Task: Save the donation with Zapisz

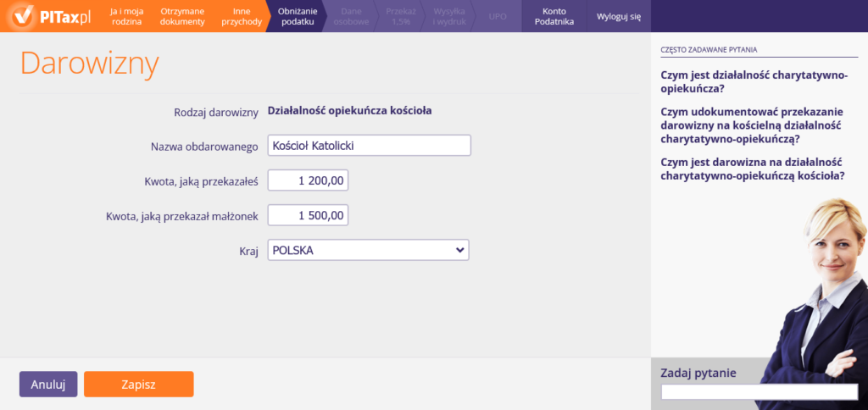Action: [138, 384]
